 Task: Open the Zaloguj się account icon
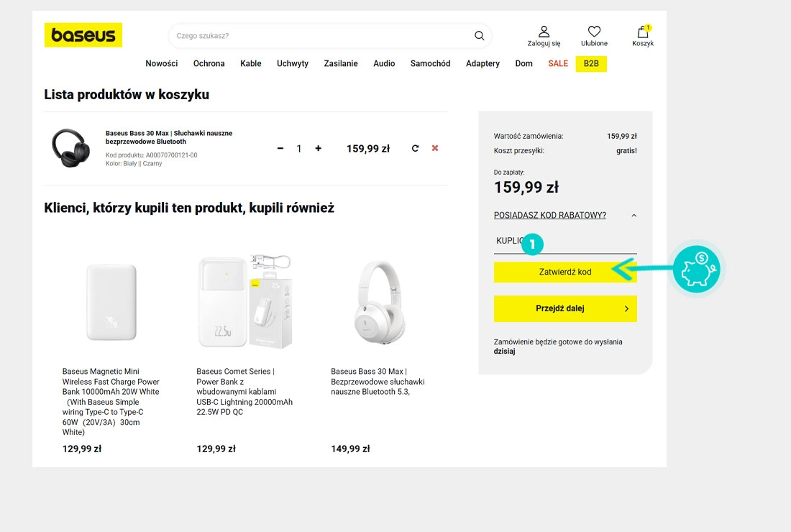click(544, 32)
